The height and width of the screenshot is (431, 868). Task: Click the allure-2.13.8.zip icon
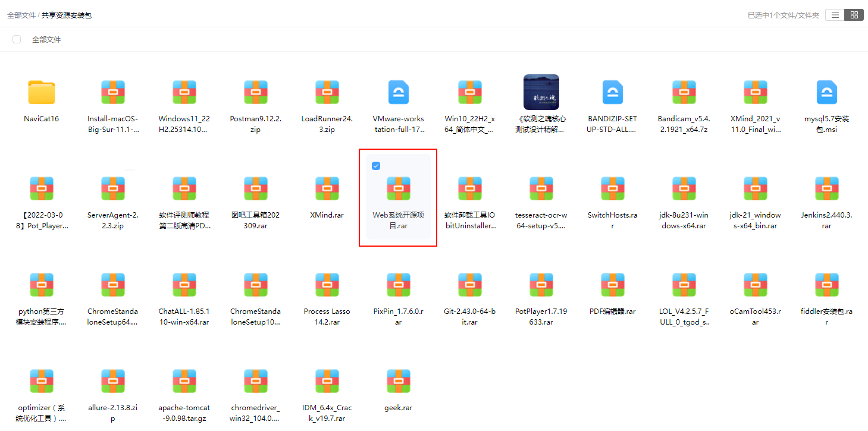113,381
